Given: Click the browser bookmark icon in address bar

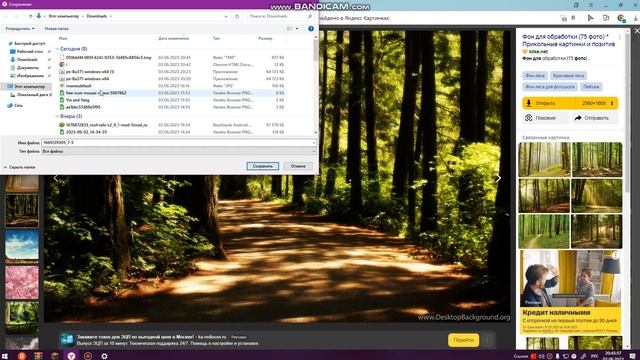Looking at the screenshot, I should 573,18.
